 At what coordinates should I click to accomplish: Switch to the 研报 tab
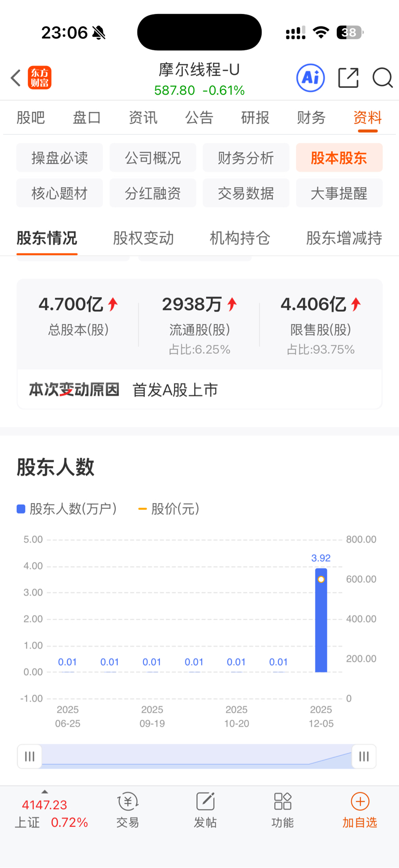click(255, 117)
